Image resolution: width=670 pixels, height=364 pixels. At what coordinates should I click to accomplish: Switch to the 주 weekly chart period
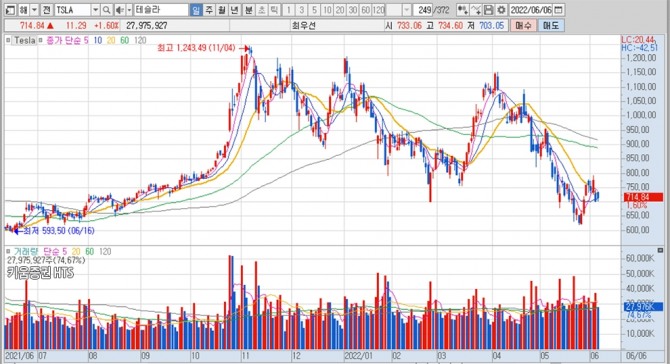pyautogui.click(x=209, y=10)
